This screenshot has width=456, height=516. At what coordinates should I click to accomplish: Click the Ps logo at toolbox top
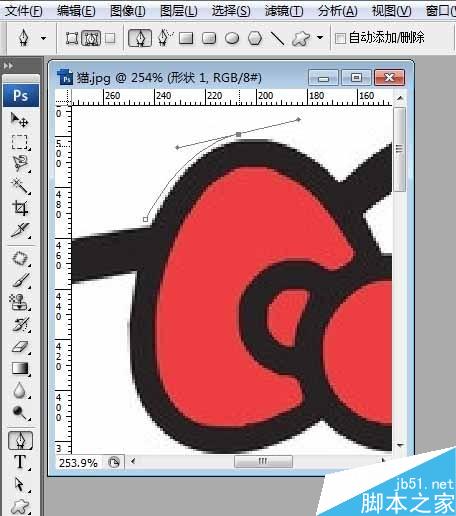(21, 96)
